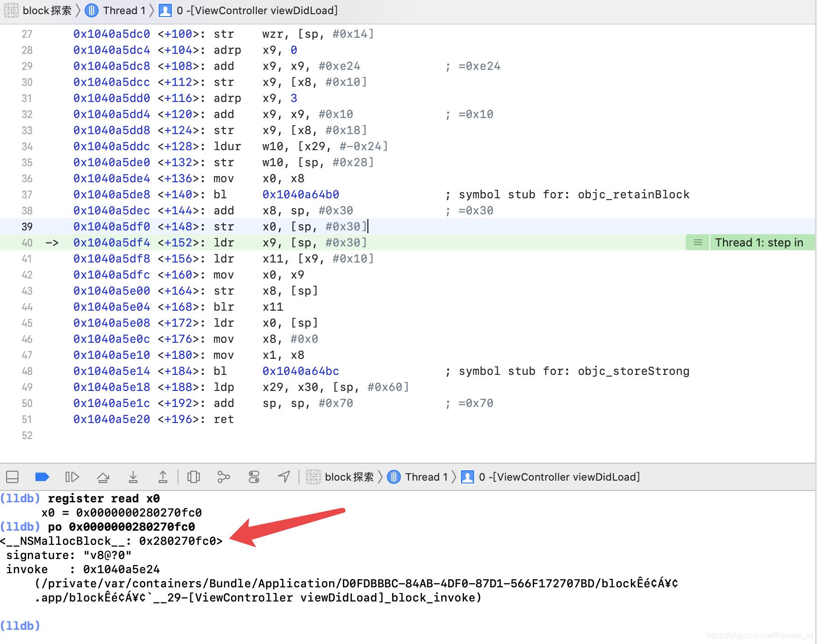Click branch target 0x1040a64bc
Screen dimensions: 817x644
[x=300, y=371]
